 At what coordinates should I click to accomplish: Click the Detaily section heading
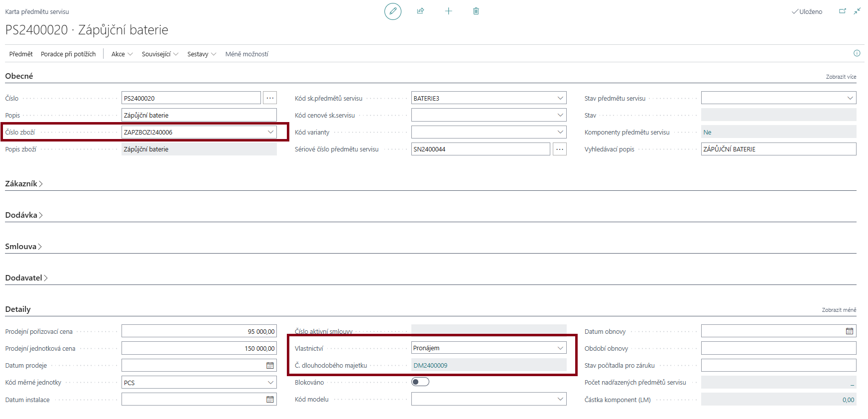tap(18, 309)
